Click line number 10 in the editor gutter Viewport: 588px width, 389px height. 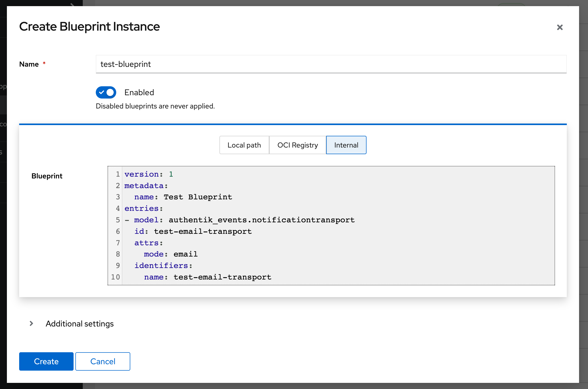[115, 277]
